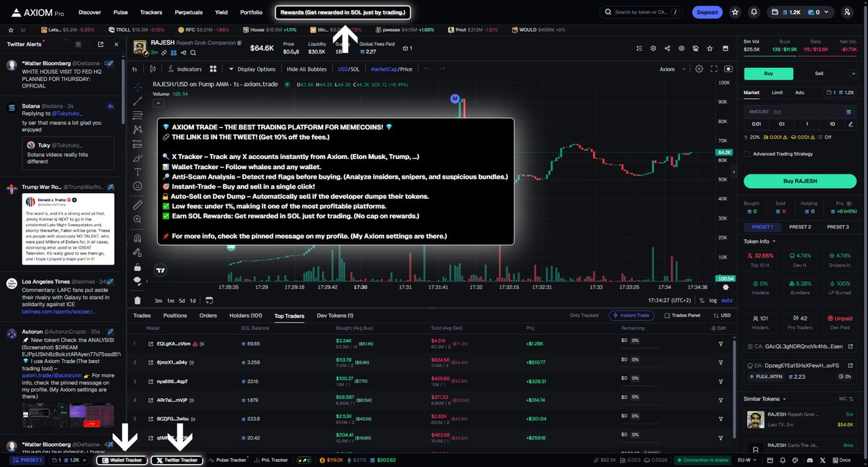The width and height of the screenshot is (868, 467).
Task: Open the chart layout grid icon
Action: 213,69
